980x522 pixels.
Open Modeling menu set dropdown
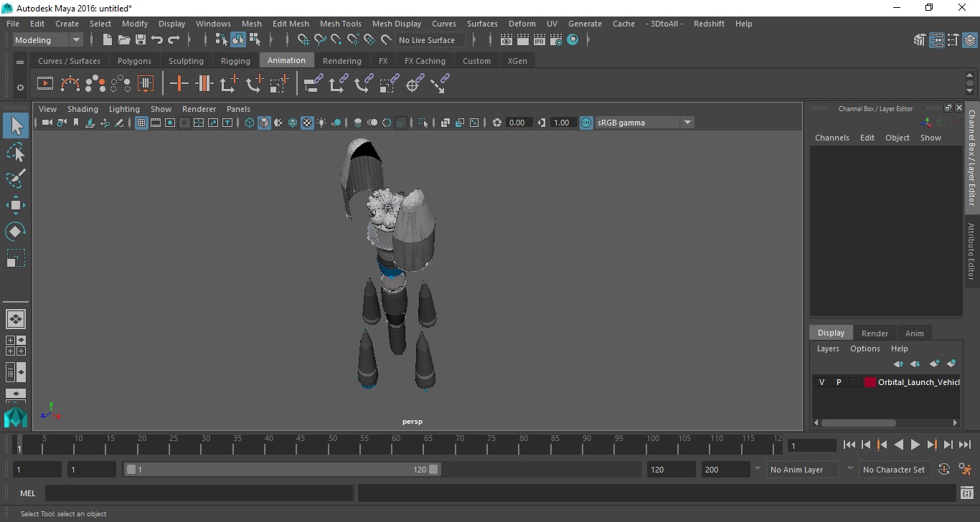point(48,40)
